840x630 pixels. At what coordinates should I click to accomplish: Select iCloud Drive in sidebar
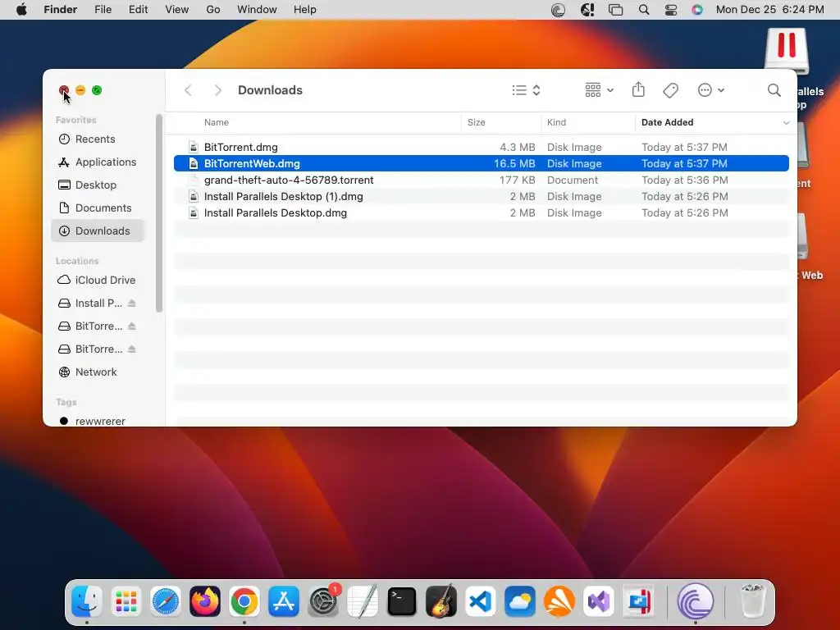(x=98, y=281)
